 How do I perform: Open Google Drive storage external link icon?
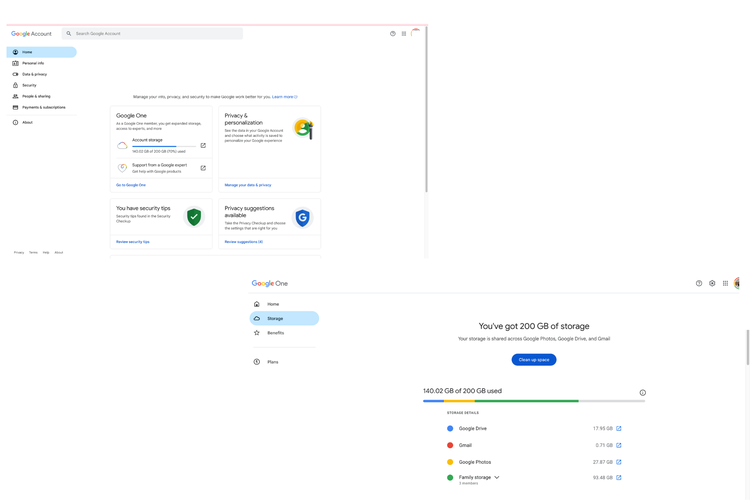click(619, 428)
